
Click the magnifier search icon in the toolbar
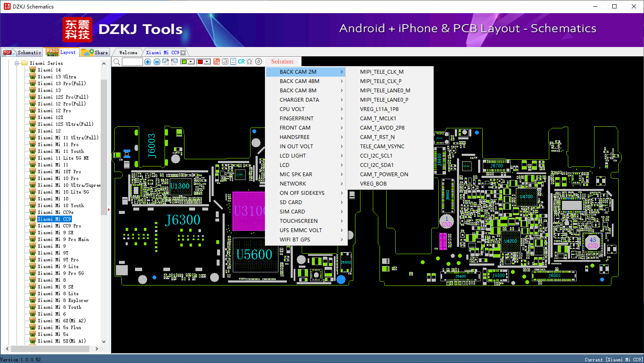(117, 62)
